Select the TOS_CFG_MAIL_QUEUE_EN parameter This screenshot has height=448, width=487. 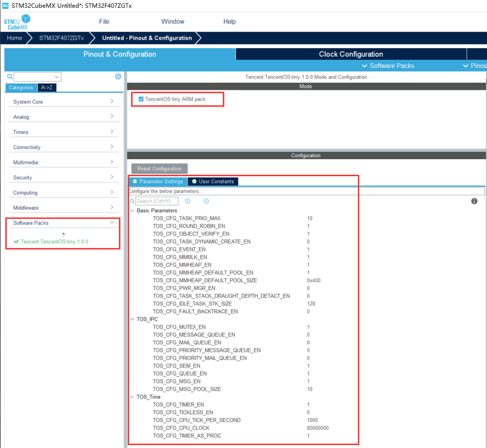187,343
